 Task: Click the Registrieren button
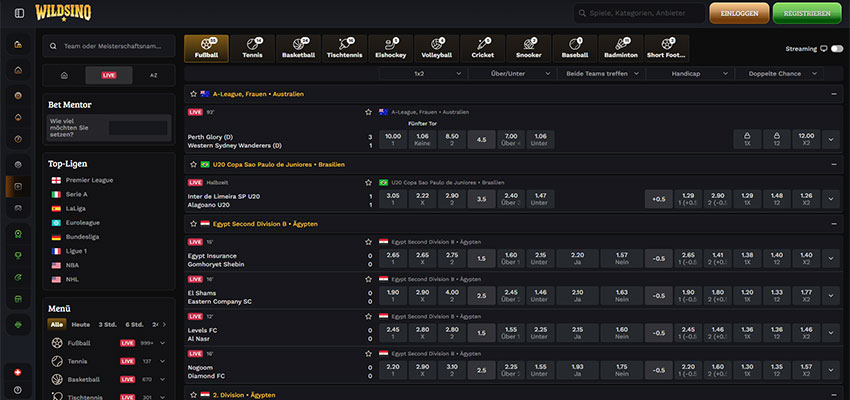807,14
